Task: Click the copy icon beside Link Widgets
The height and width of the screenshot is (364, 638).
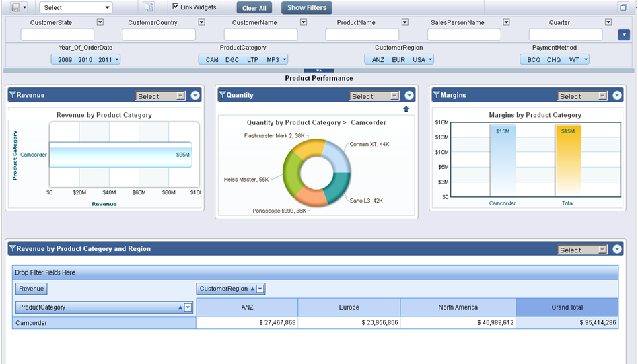Action: (x=149, y=7)
